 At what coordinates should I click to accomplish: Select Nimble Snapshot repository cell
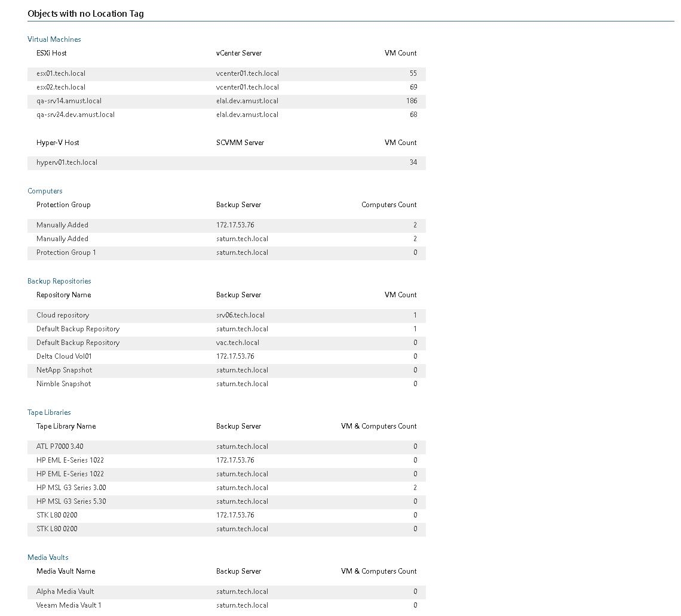pyautogui.click(x=64, y=384)
